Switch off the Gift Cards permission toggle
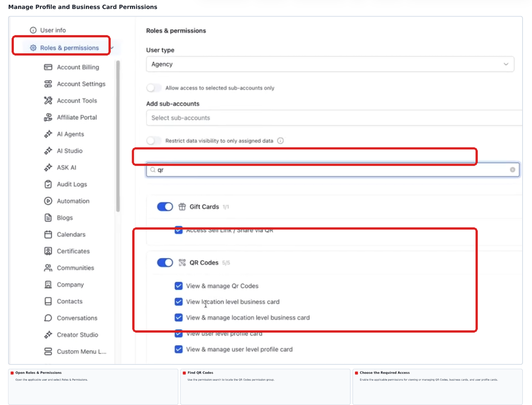This screenshot has height=405, width=532. tap(165, 207)
